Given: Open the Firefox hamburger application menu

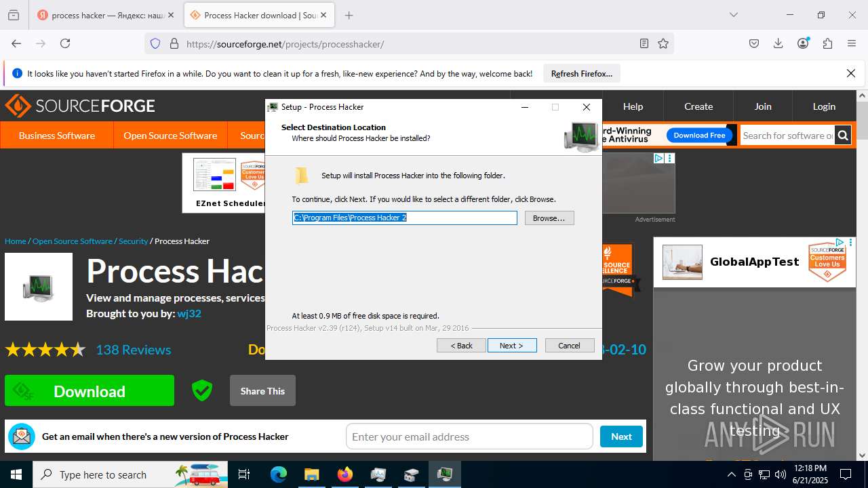Looking at the screenshot, I should pyautogui.click(x=852, y=43).
